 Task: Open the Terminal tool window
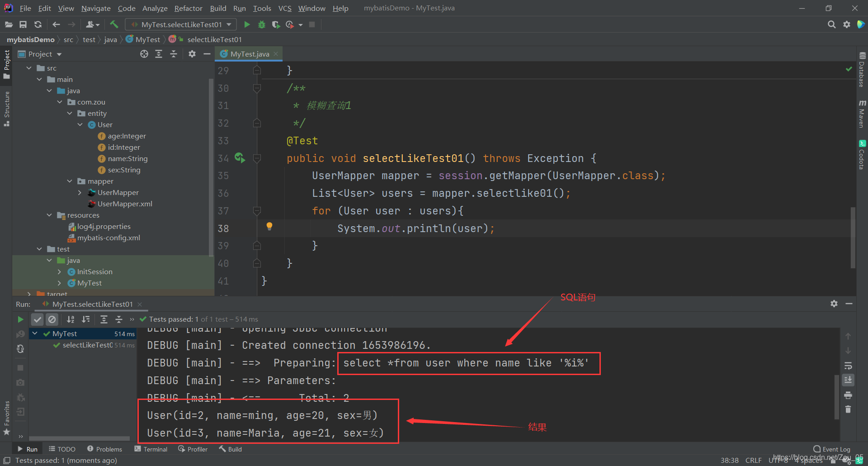[151, 449]
